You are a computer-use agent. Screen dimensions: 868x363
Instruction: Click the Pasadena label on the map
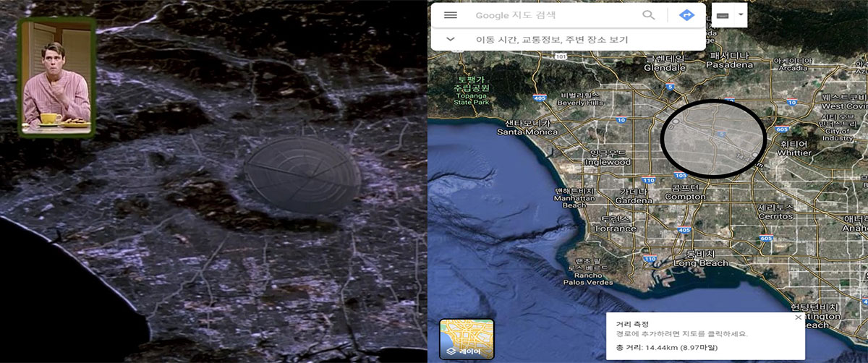point(729,60)
